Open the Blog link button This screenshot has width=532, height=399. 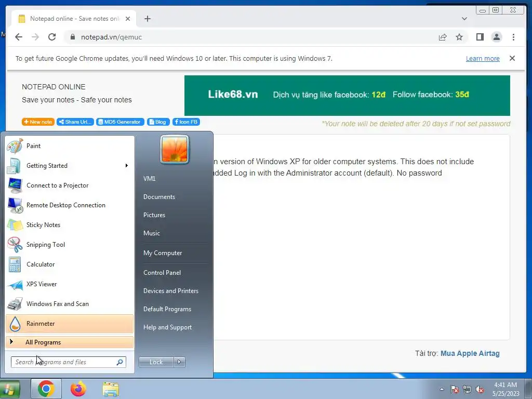[158, 122]
